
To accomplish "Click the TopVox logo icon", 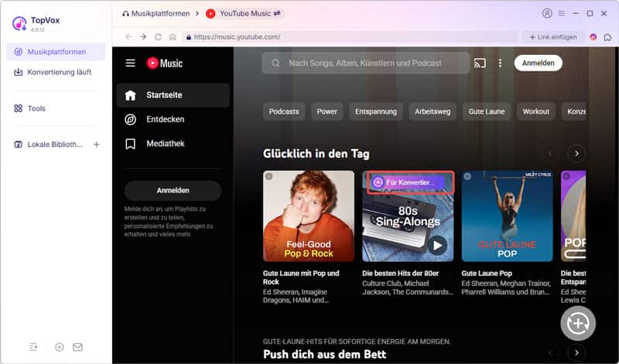I will click(x=19, y=23).
